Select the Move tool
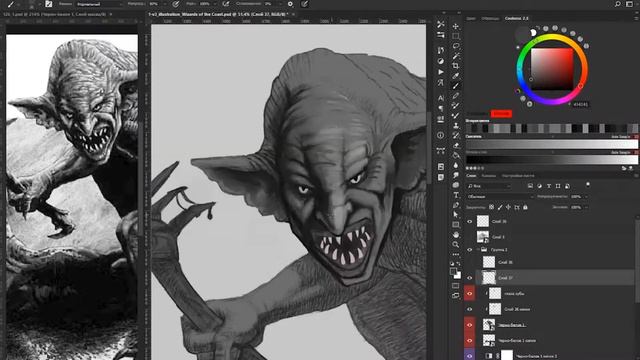 456,26
